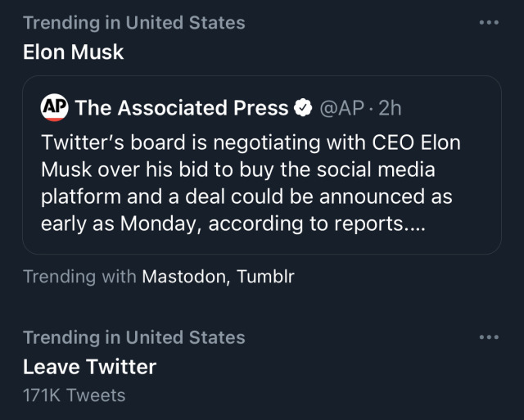Click Trending in United States above Leave Twitter

133,337
